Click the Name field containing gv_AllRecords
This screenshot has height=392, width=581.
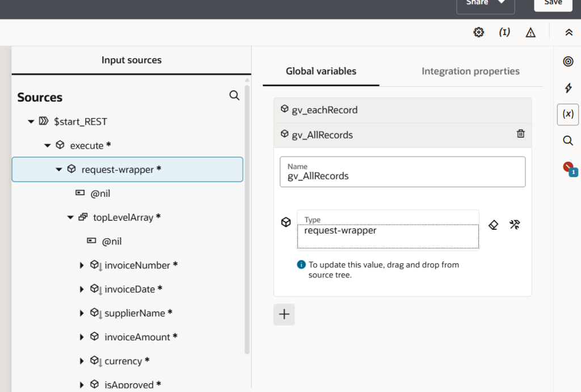tap(402, 172)
